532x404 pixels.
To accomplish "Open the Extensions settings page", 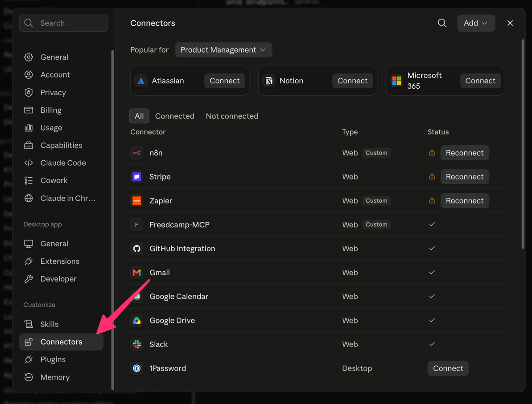I will (x=61, y=261).
